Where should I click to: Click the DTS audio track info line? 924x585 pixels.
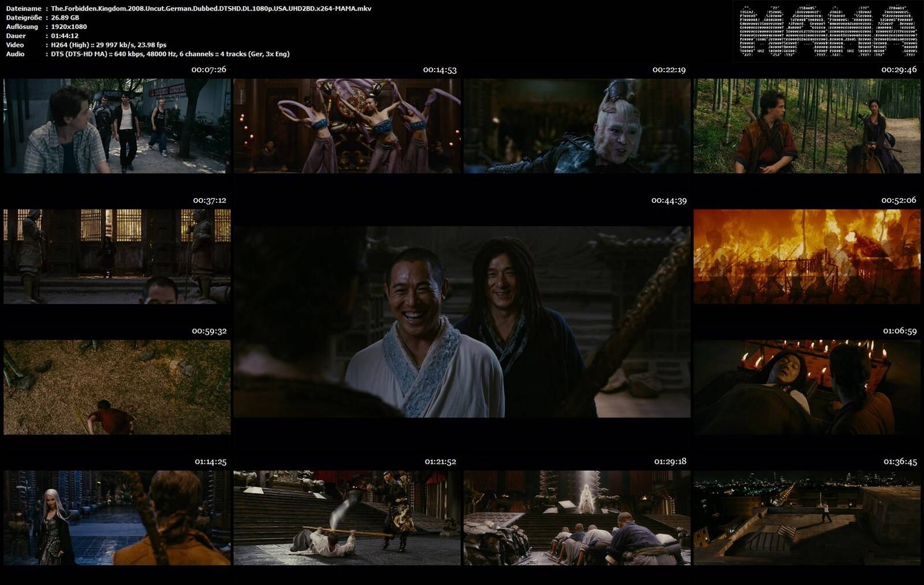[x=170, y=54]
